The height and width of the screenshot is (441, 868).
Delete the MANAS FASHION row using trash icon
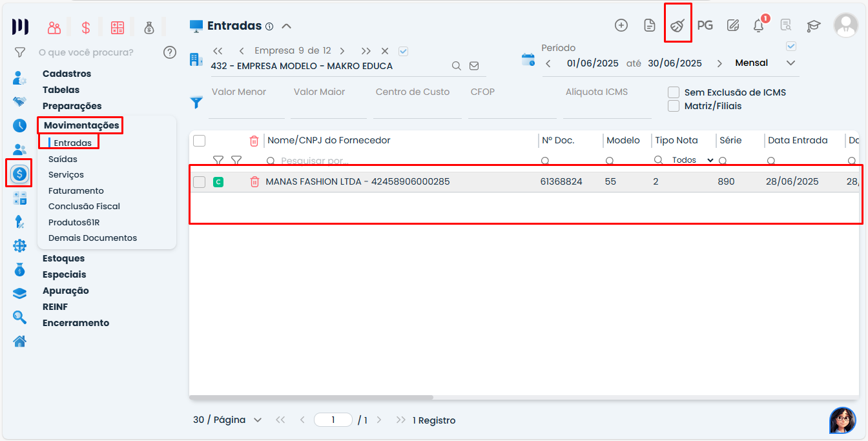coord(255,181)
